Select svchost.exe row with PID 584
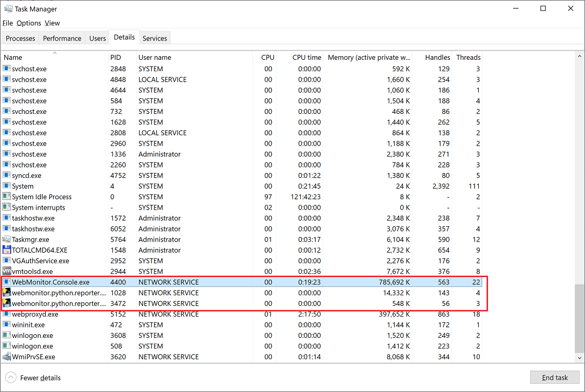 tap(242, 101)
